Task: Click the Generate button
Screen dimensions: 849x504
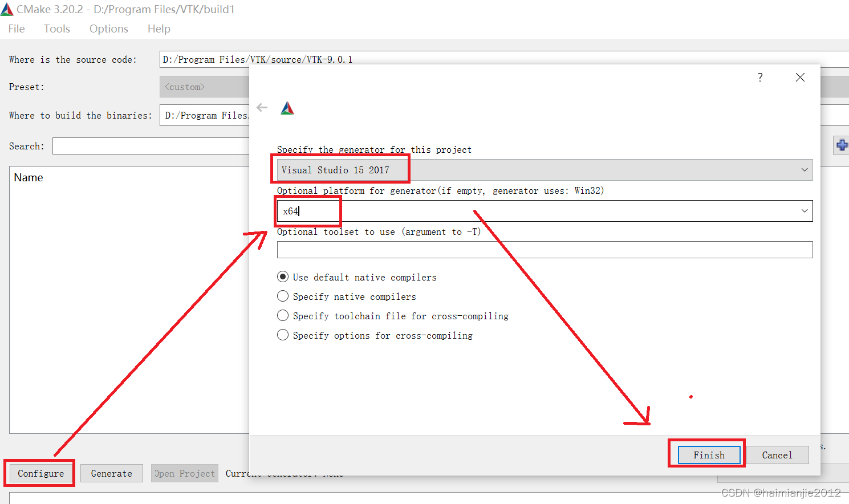Action: pos(111,473)
